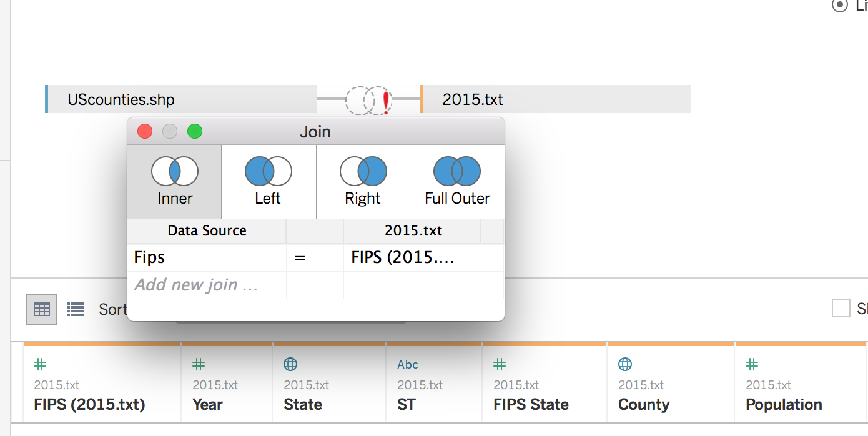The width and height of the screenshot is (868, 436).
Task: Select the Left join type
Action: tap(268, 181)
